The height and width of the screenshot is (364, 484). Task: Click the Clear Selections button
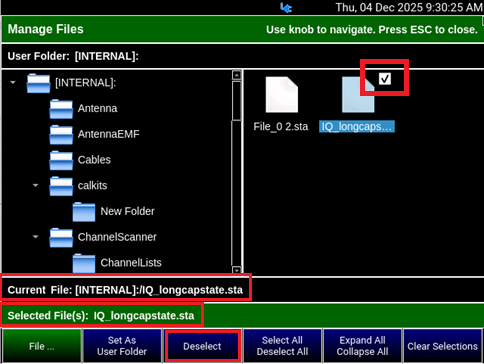[x=443, y=346]
